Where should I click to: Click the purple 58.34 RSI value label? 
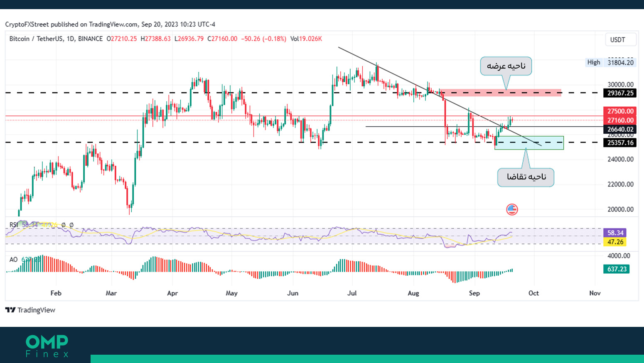[615, 233]
